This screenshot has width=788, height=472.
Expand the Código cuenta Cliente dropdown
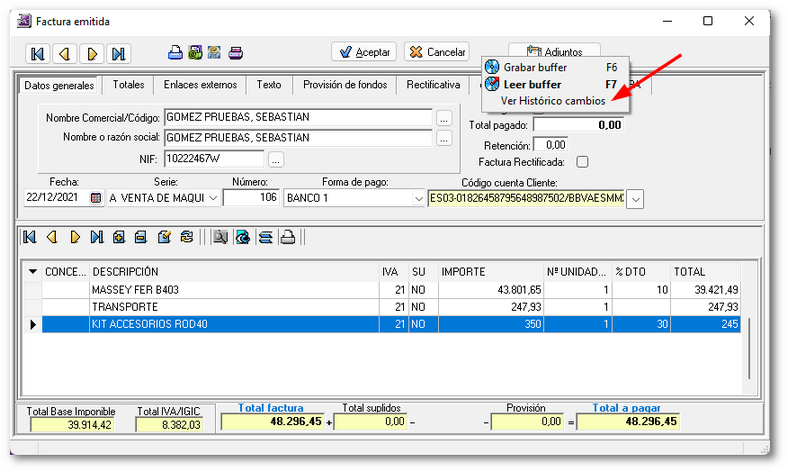point(635,198)
